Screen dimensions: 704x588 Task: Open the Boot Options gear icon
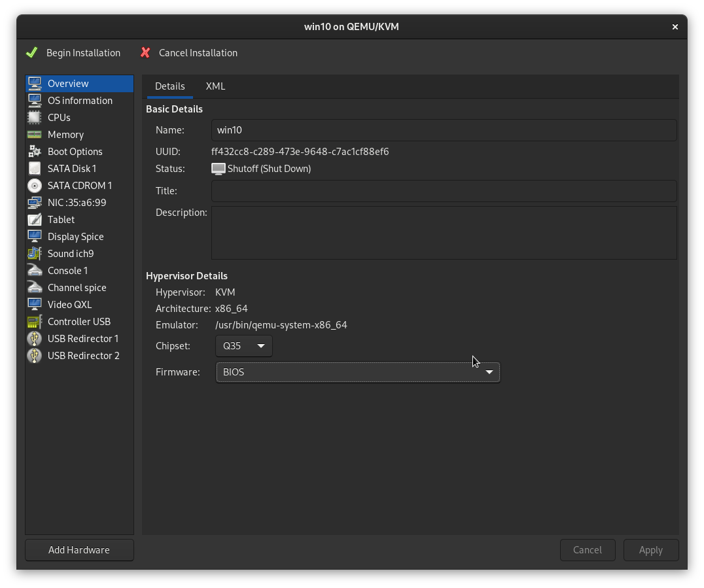(x=35, y=152)
